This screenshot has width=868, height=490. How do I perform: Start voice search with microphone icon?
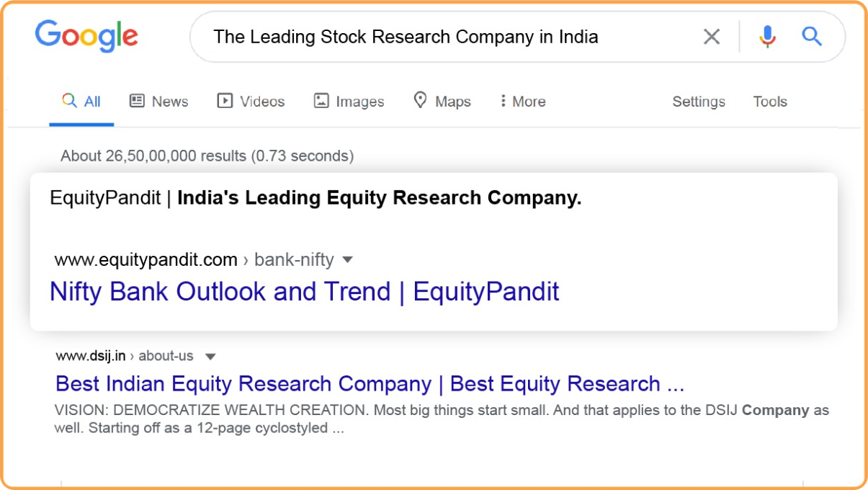(767, 37)
